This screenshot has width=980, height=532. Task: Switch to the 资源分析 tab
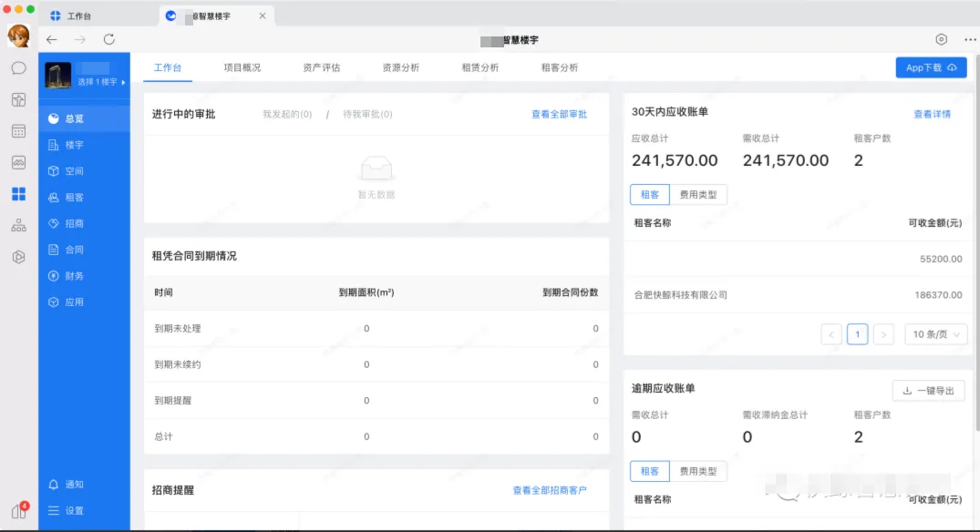click(400, 67)
